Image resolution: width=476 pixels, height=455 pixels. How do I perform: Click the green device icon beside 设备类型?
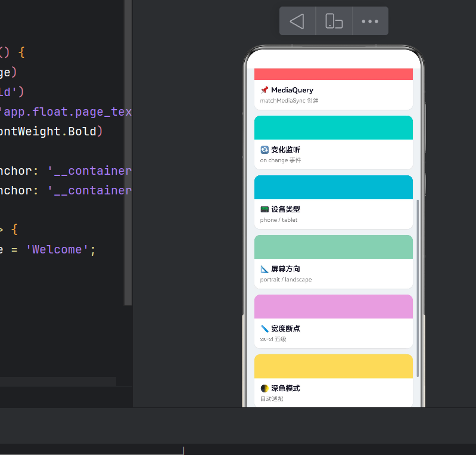point(265,209)
